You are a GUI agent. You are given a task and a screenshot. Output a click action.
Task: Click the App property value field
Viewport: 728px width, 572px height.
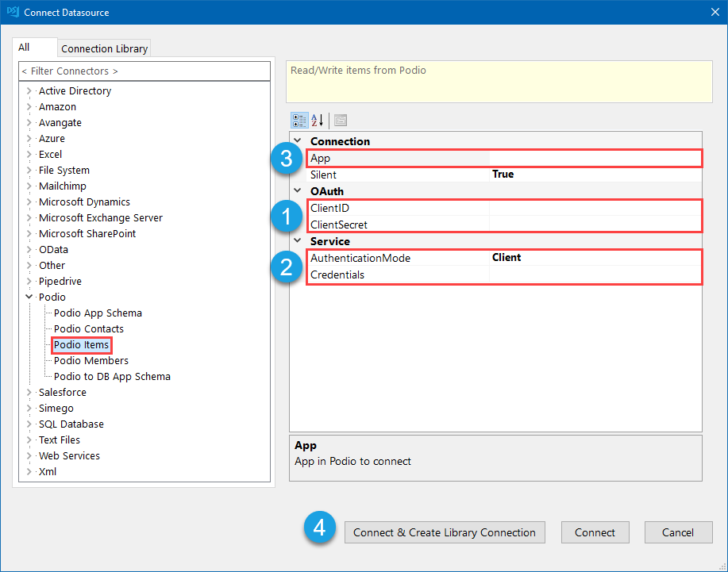tap(595, 158)
